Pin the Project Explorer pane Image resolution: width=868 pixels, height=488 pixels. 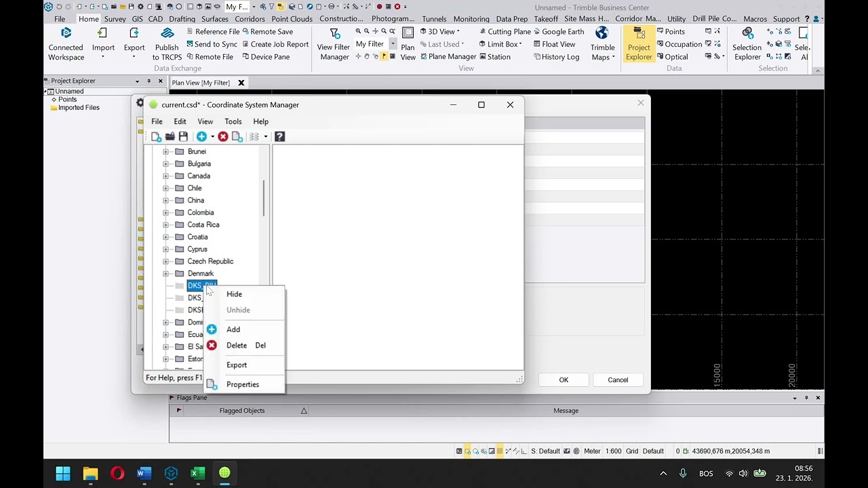click(x=149, y=81)
